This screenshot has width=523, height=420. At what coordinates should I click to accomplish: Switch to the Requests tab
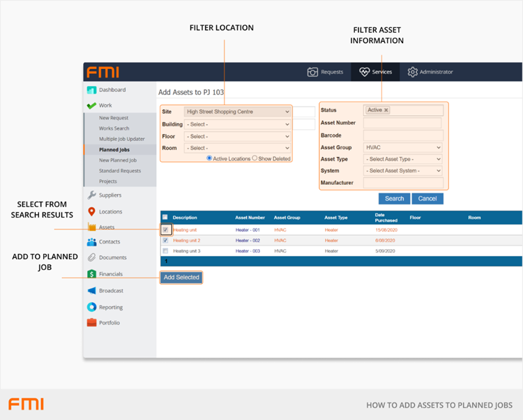tap(325, 72)
